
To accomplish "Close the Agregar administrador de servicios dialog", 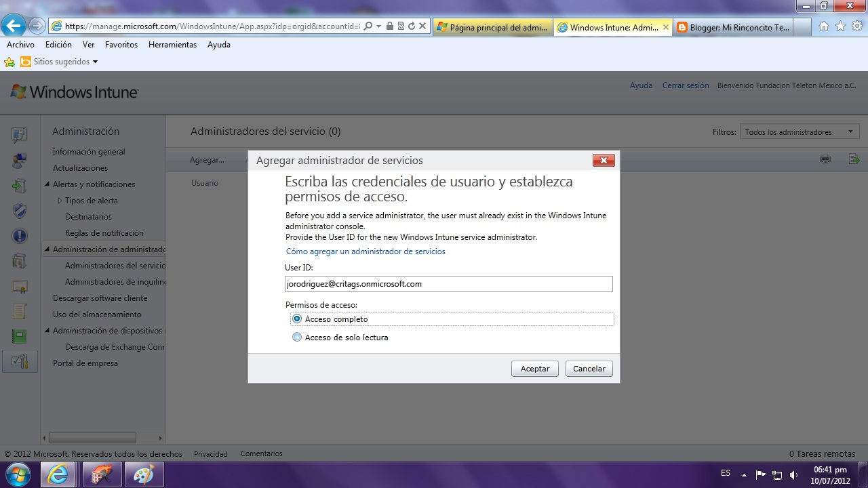I will point(604,161).
